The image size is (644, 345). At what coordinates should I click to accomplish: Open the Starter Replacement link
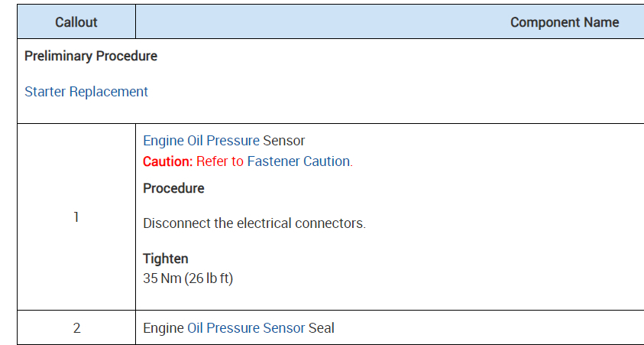point(86,92)
